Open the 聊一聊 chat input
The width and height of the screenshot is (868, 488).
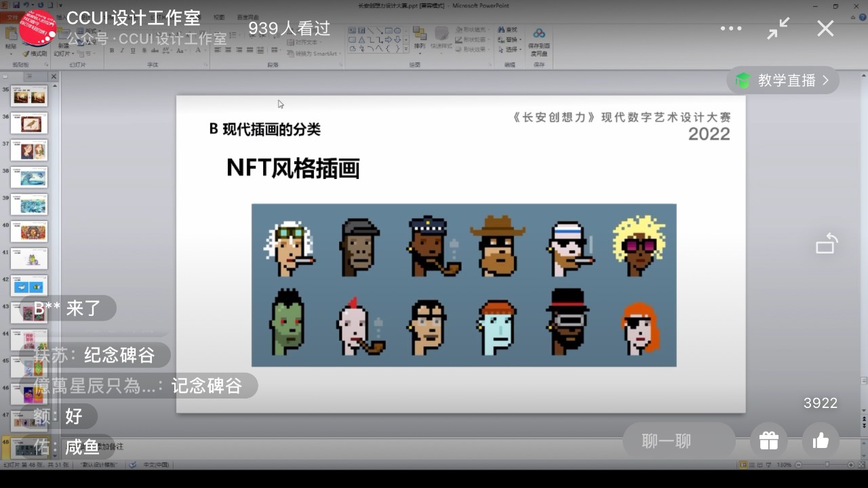coord(679,441)
